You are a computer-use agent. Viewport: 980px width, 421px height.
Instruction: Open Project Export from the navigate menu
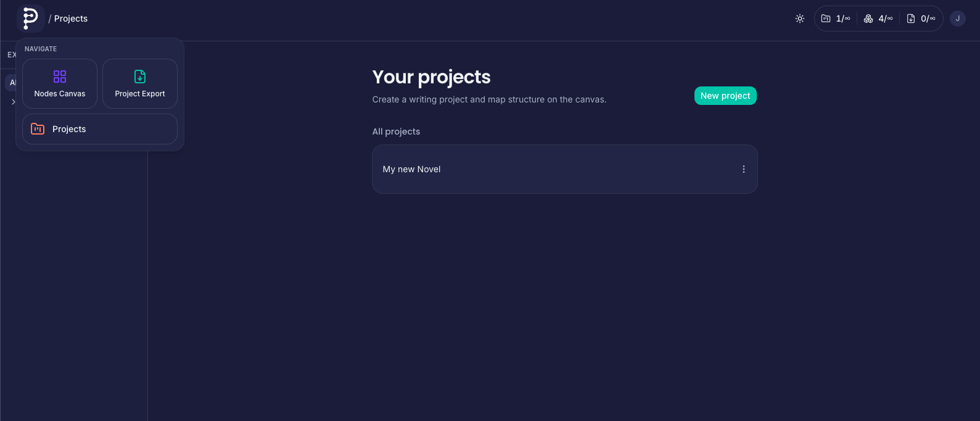click(x=140, y=84)
